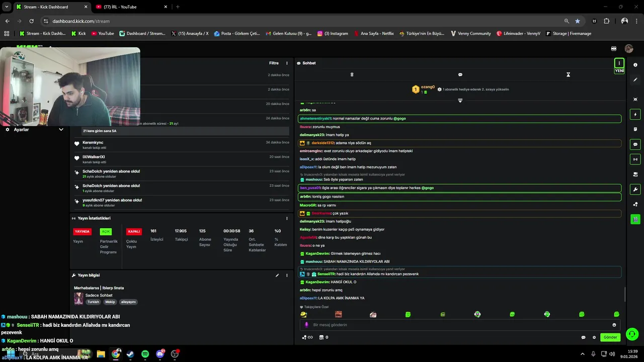This screenshot has height=362, width=644.
Task: Click the Keremkync follow activity entry
Action: pos(182,145)
